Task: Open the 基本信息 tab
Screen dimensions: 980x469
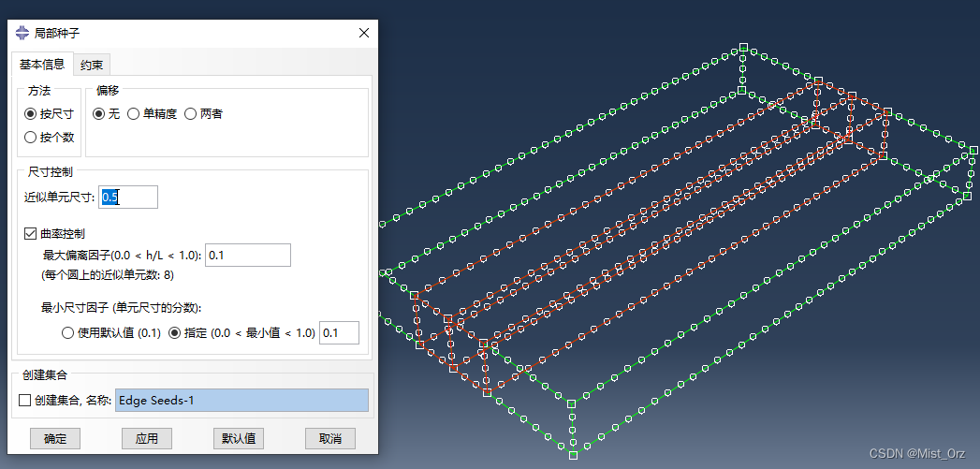Action: (x=42, y=65)
